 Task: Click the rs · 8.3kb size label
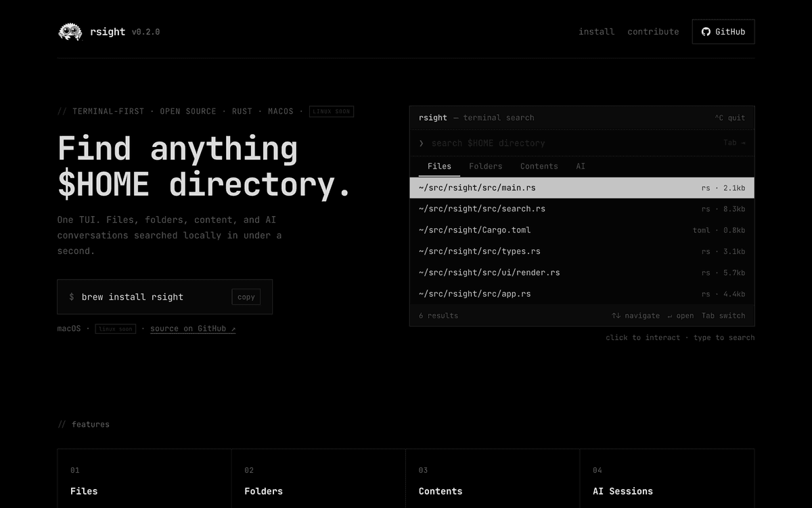pos(723,209)
